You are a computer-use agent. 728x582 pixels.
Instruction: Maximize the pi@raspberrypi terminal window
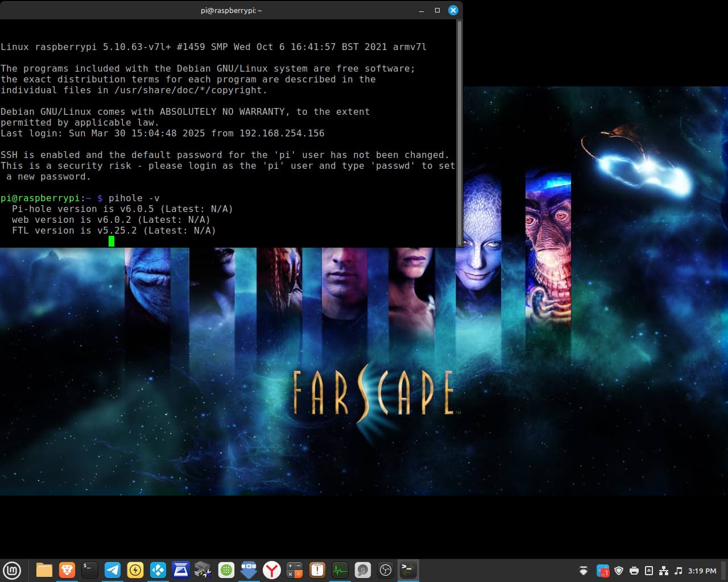coord(437,10)
